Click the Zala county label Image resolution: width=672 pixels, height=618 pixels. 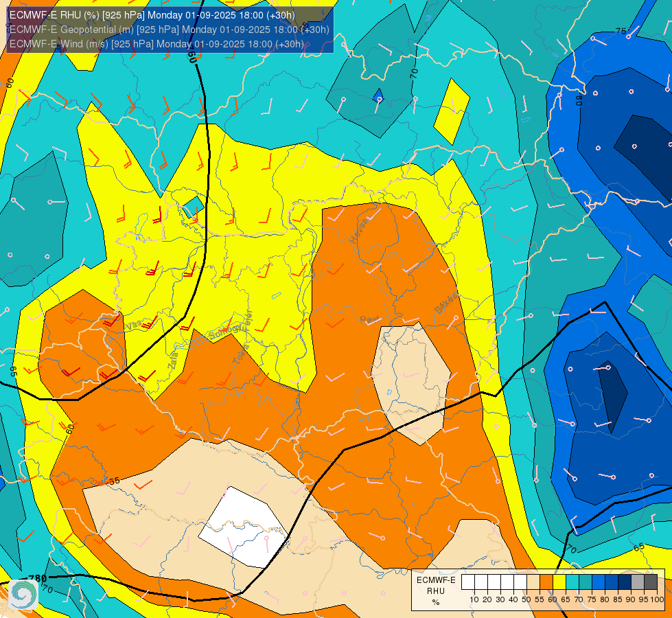(174, 360)
